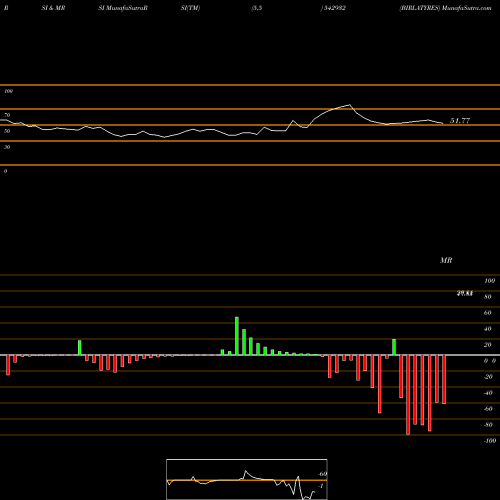Click the 70 level label on the RSI axis
Viewport: 500px width, 500px height.
point(7,115)
